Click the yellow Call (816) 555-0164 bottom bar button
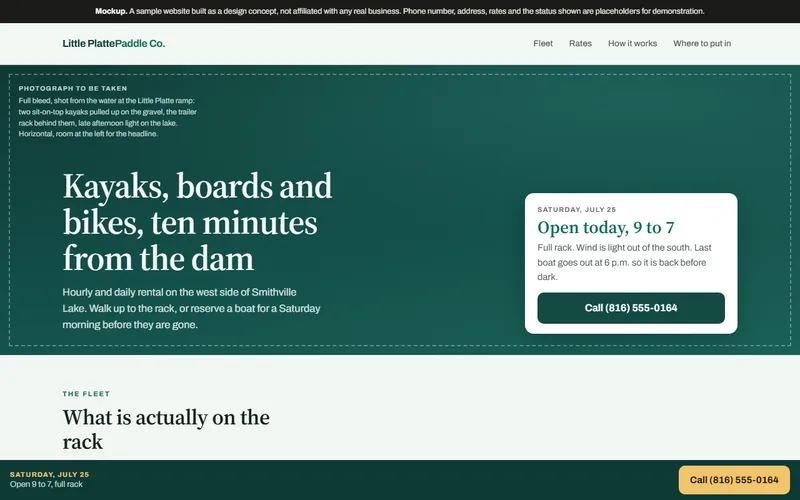Viewport: 800px width, 500px height. click(734, 480)
